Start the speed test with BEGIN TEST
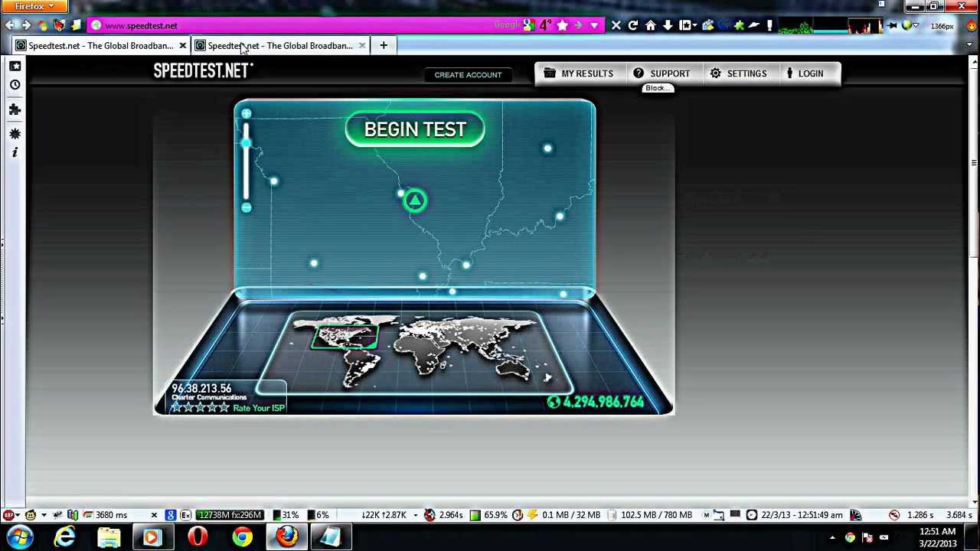This screenshot has height=551, width=980. (x=415, y=129)
